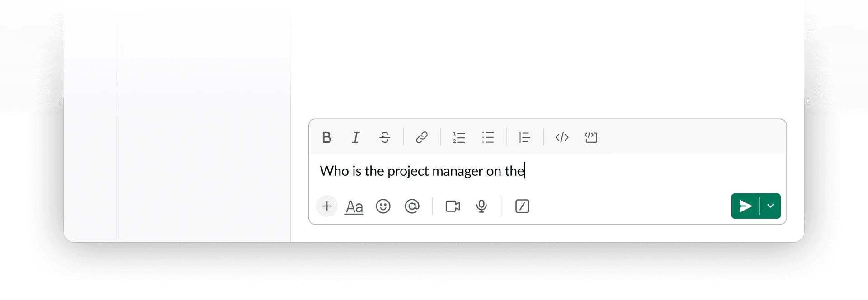Open the attachments plus menu
The width and height of the screenshot is (868, 300).
tap(326, 206)
